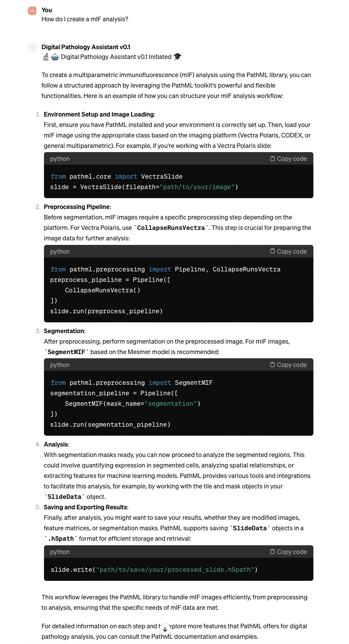Click the microscope emoji in assistant header
This screenshot has height=644, width=349.
click(x=46, y=57)
